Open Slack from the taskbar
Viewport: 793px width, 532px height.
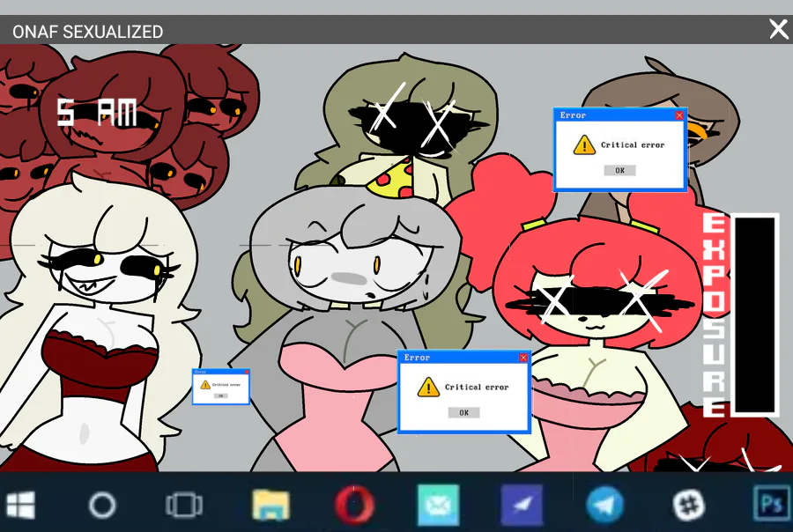688,505
